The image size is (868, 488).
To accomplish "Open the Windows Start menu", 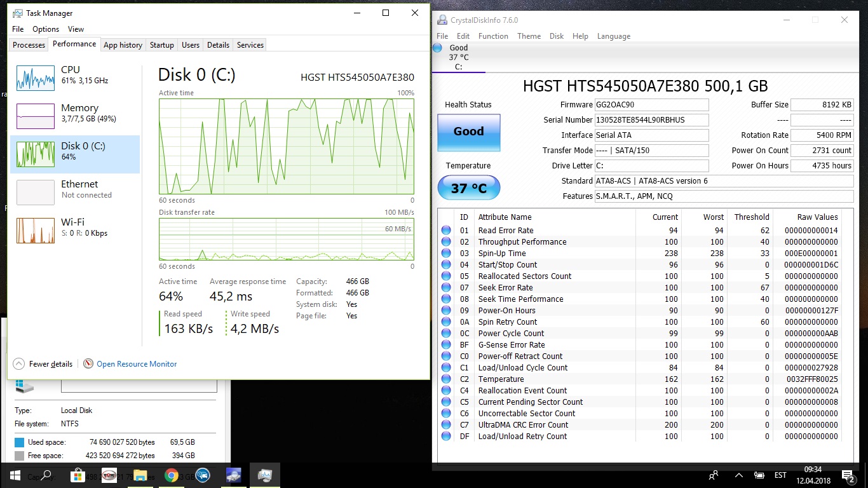I will coord(15,475).
